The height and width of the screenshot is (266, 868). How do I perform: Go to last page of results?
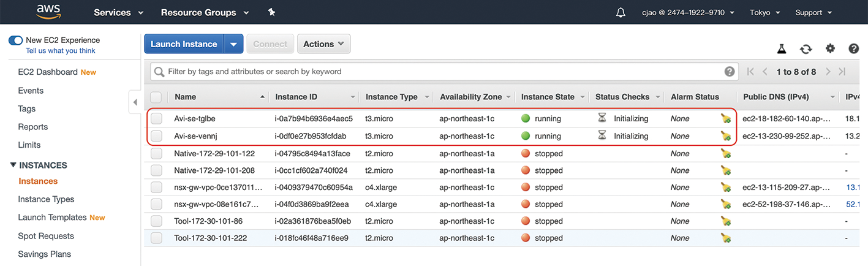842,72
